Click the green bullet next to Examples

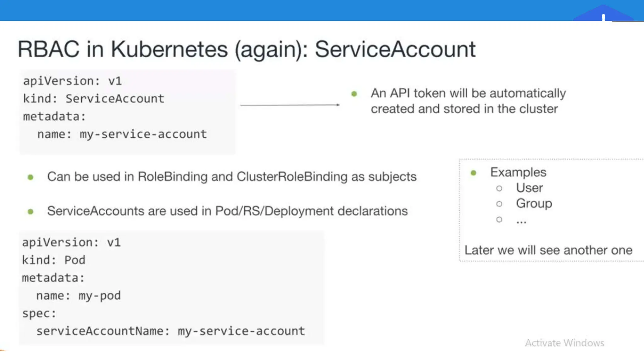coord(474,173)
